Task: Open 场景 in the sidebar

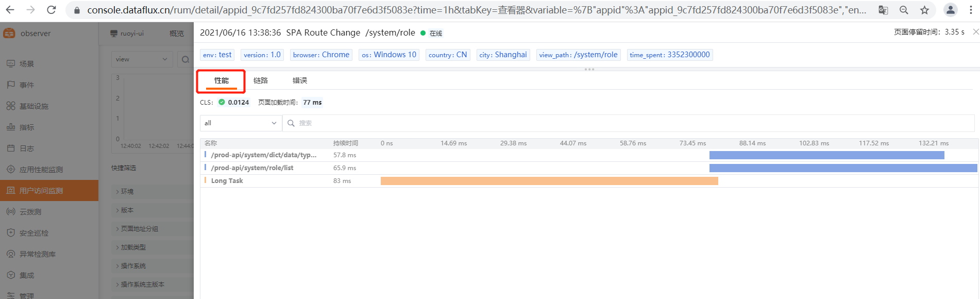Action: pos(27,64)
